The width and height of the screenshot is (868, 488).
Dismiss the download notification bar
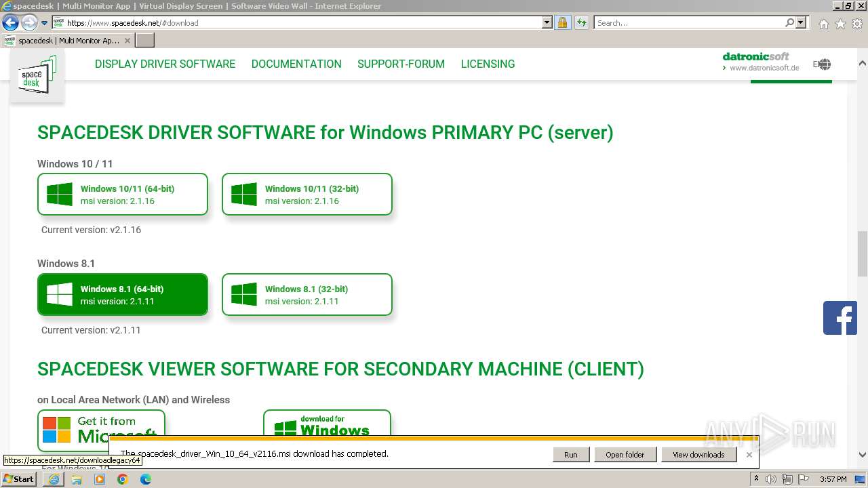749,455
